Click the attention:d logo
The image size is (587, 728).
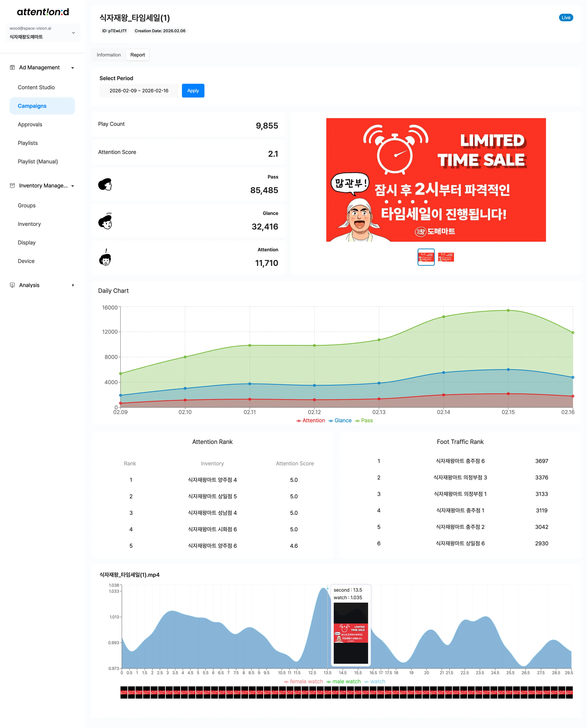coord(43,12)
